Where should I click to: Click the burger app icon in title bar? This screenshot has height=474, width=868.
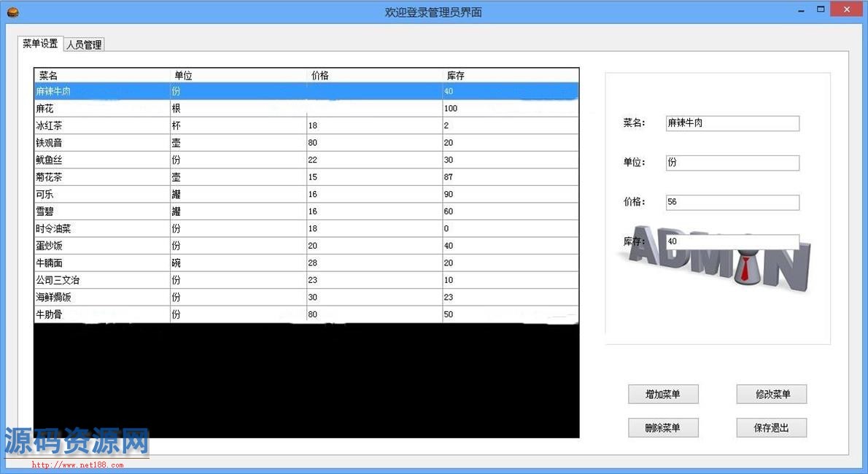12,12
